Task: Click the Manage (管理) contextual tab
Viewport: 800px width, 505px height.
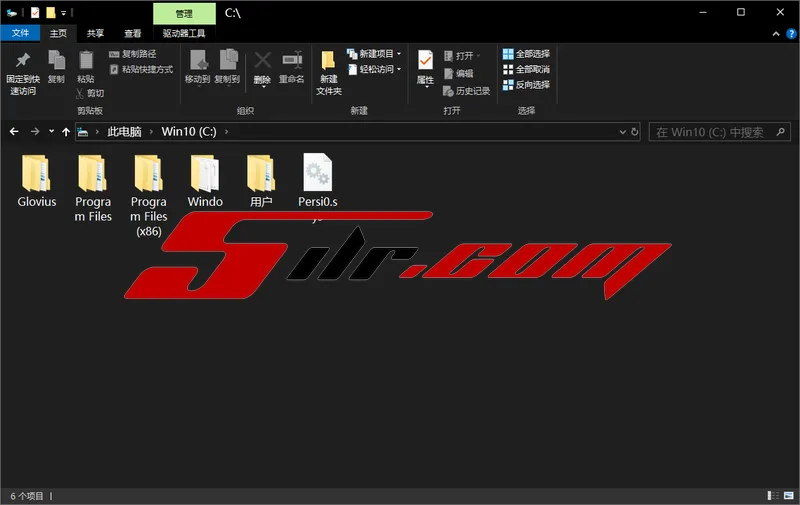Action: click(x=184, y=14)
